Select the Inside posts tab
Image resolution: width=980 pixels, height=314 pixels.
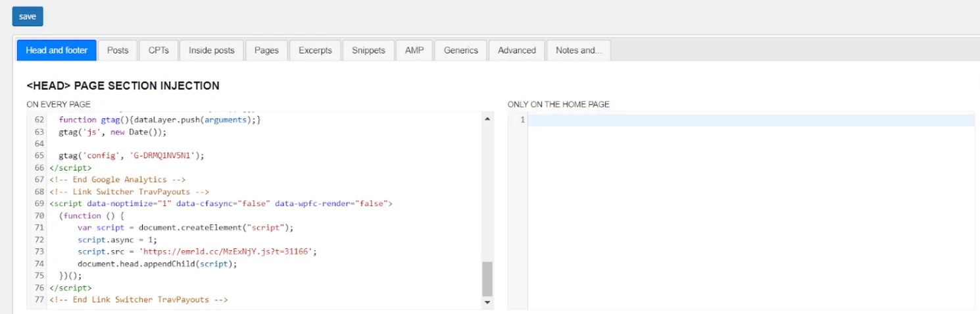click(x=211, y=50)
